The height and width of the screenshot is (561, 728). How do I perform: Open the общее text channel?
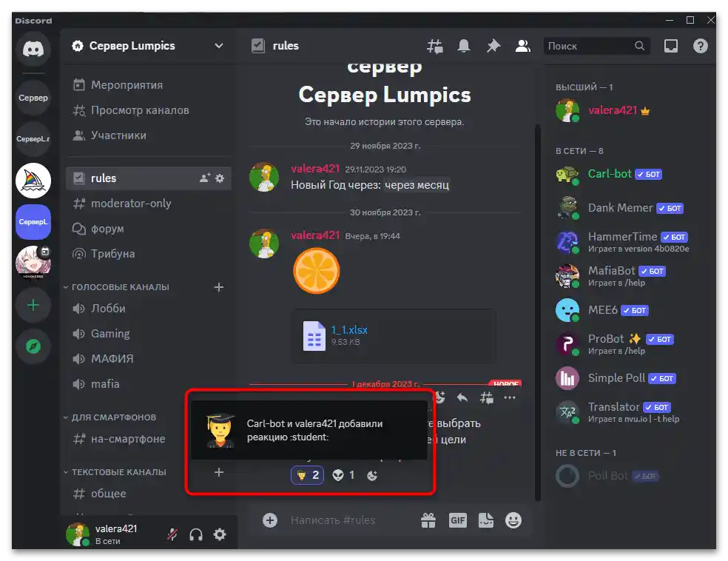point(149,493)
